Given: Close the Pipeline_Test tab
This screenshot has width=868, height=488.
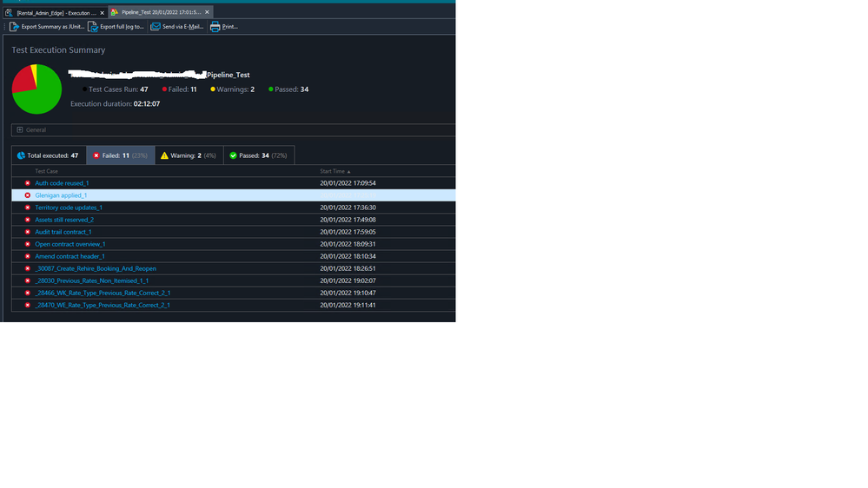Looking at the screenshot, I should tap(207, 12).
